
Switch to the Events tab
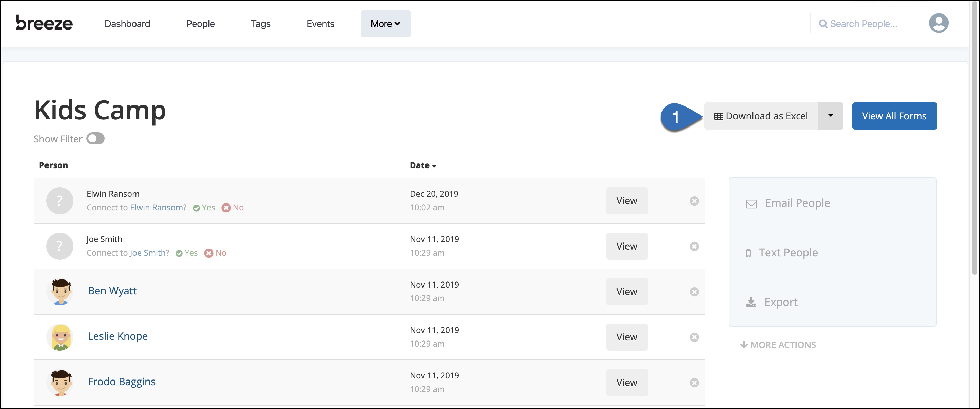point(320,23)
